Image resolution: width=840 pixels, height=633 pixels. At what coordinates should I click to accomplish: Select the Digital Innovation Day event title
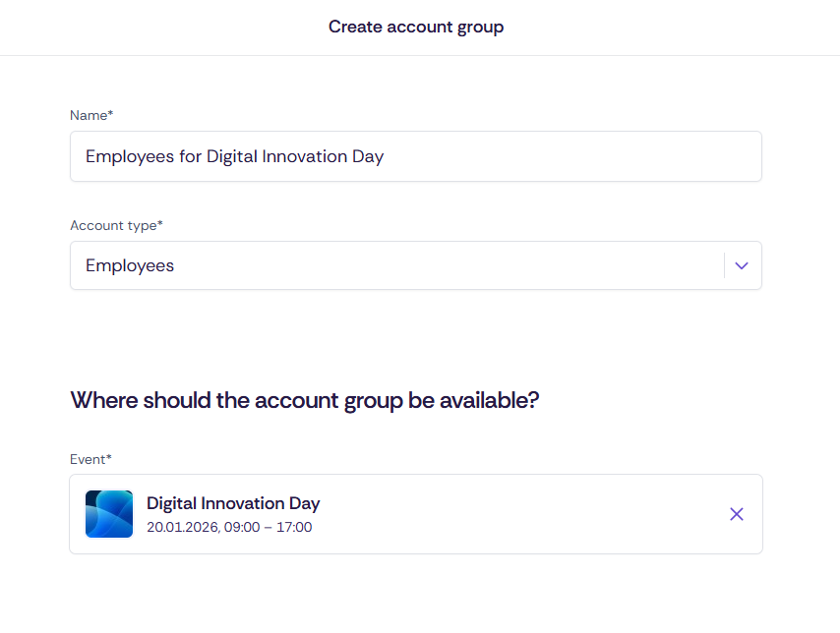pos(232,502)
